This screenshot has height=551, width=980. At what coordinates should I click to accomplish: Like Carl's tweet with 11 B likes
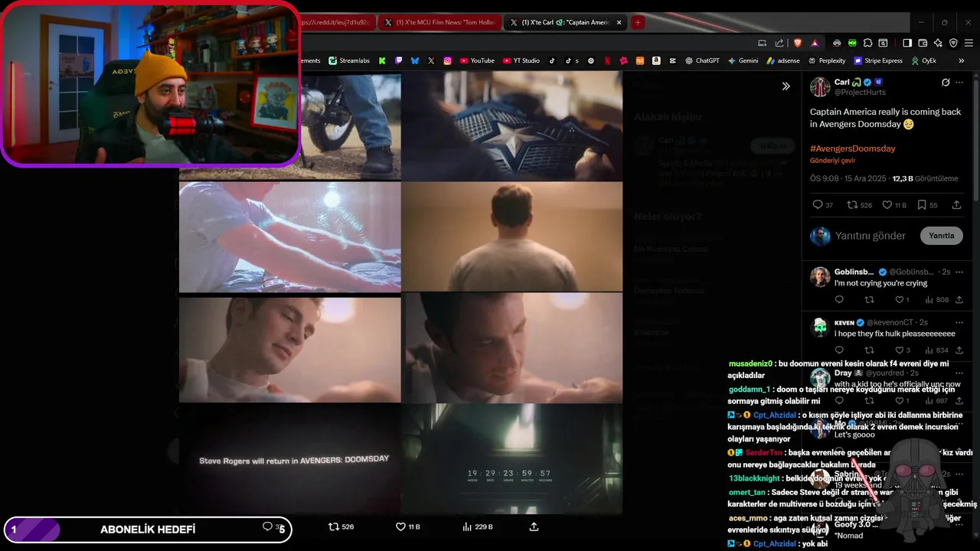[x=894, y=205]
